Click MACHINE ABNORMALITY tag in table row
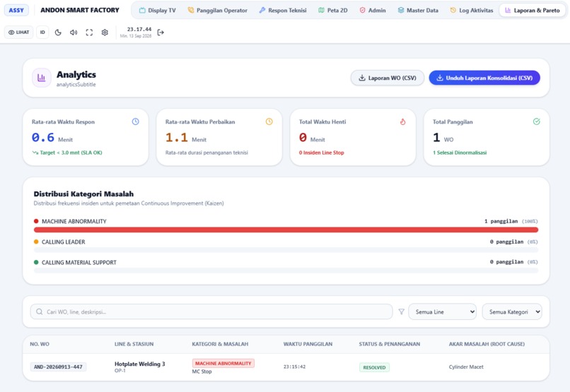The height and width of the screenshot is (392, 570). click(223, 363)
